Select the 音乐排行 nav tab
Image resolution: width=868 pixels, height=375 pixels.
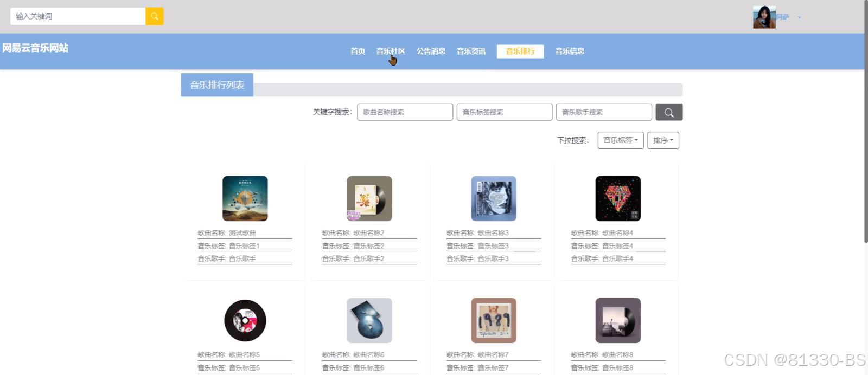coord(520,51)
